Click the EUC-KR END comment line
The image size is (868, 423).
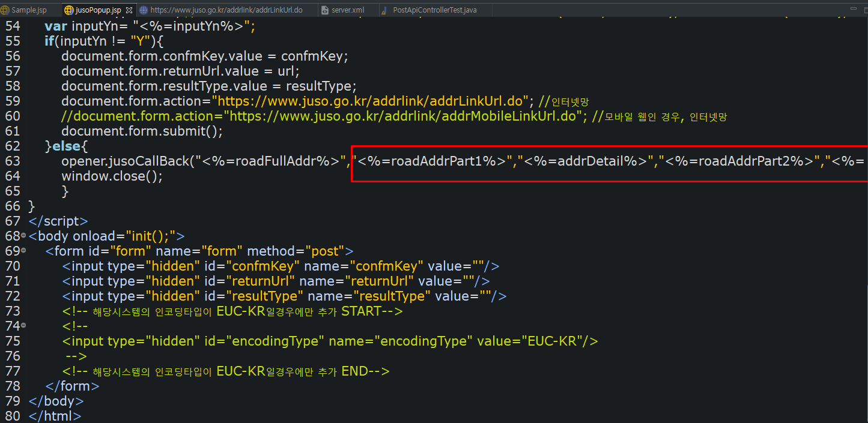point(226,371)
